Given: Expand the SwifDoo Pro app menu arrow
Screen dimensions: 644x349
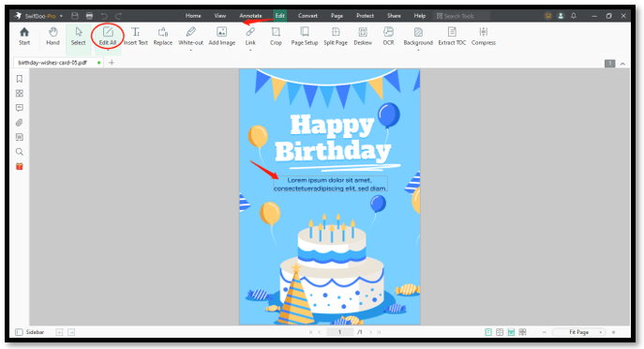Looking at the screenshot, I should [x=61, y=16].
